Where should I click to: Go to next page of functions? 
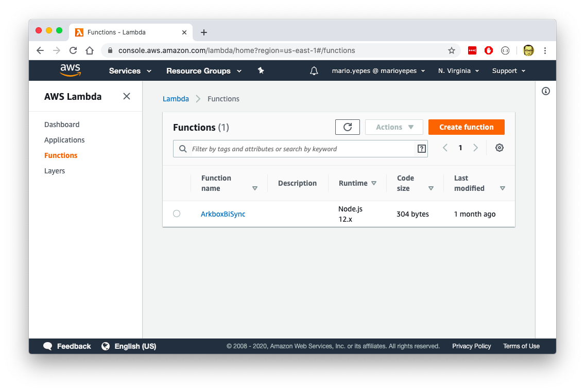click(476, 148)
